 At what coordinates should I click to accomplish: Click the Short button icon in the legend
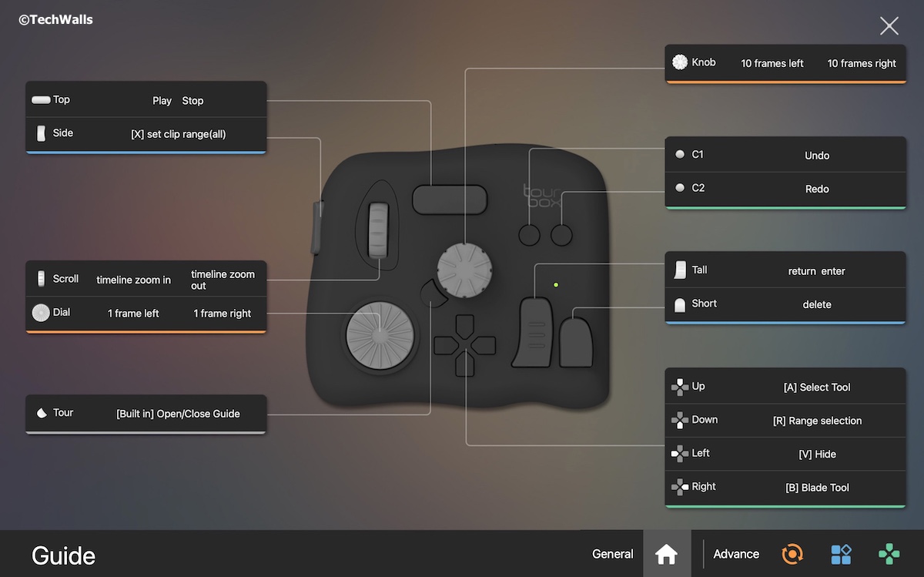(x=680, y=305)
